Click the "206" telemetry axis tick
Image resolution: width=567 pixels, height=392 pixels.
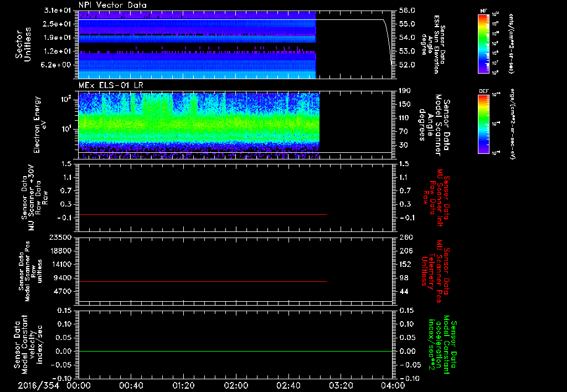(406, 251)
